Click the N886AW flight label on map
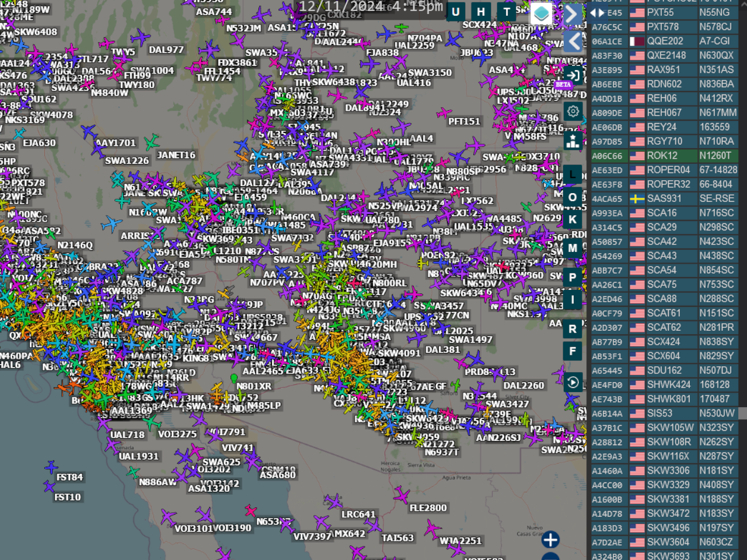The height and width of the screenshot is (560, 747). click(x=158, y=482)
